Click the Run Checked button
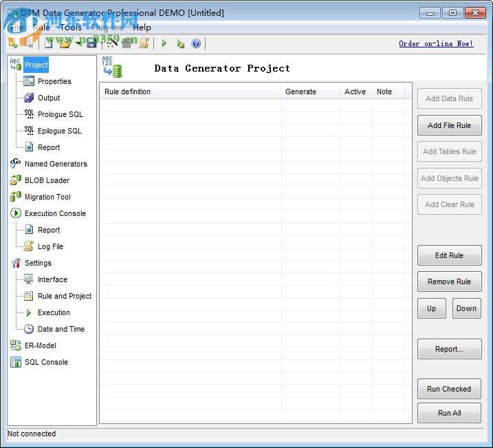493x448 pixels. pos(449,389)
